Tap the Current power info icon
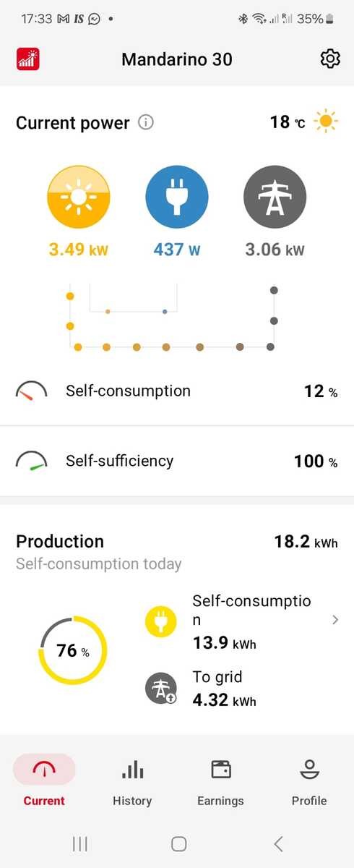The height and width of the screenshot is (868, 354). (146, 122)
